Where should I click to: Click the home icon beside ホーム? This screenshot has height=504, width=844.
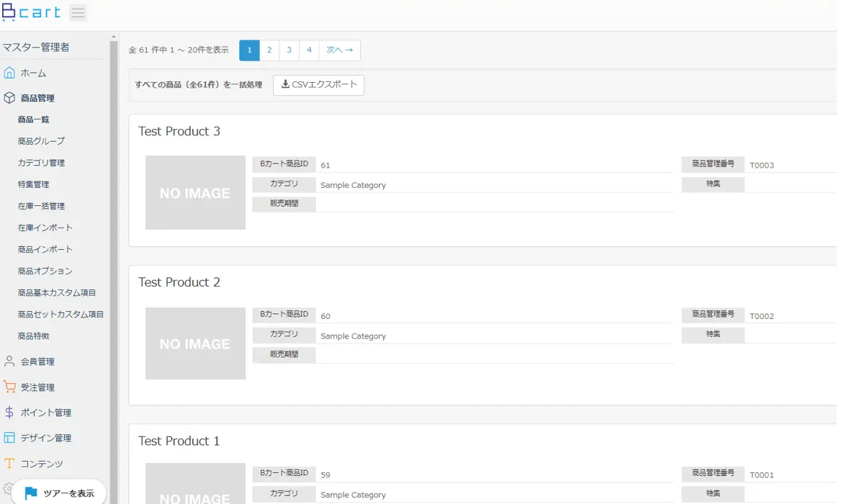click(x=9, y=73)
